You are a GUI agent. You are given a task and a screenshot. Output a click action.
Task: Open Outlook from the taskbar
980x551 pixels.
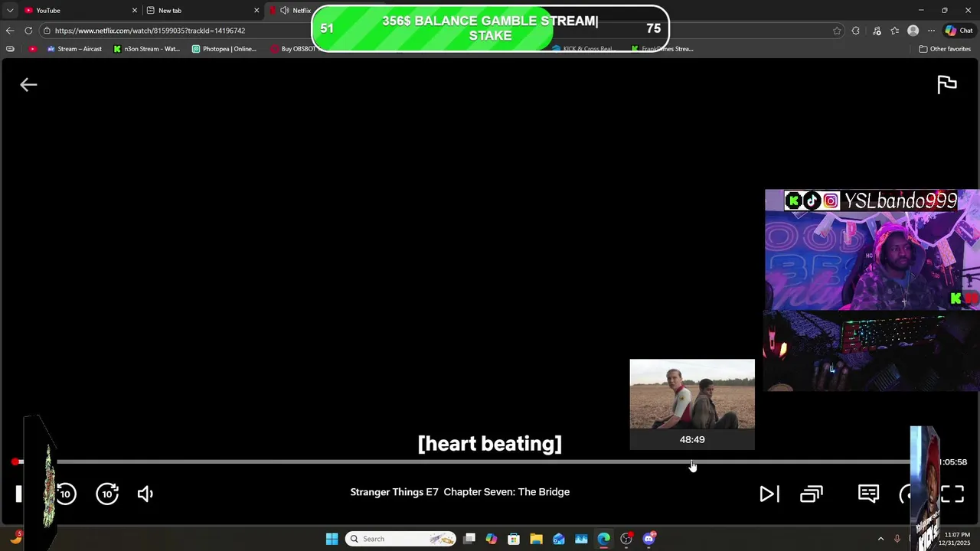pos(559,539)
